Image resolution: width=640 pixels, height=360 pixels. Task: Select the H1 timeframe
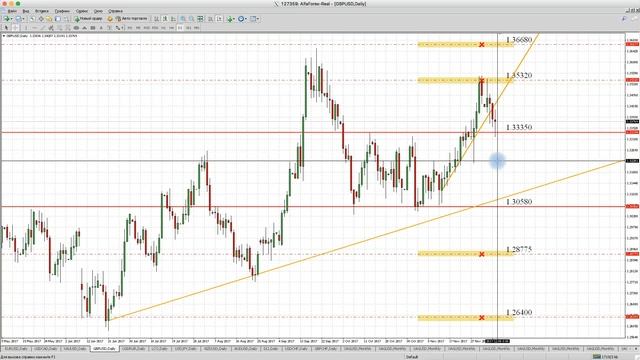pyautogui.click(x=163, y=28)
